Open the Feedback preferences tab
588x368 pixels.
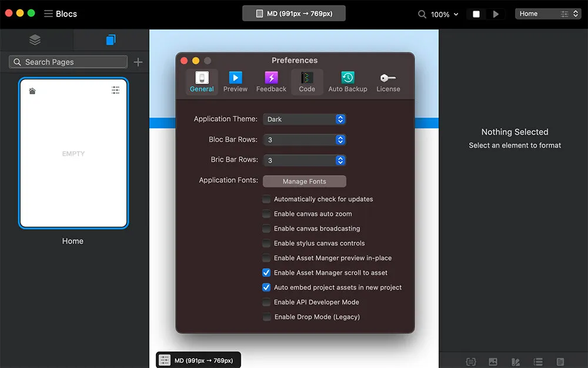pos(271,82)
